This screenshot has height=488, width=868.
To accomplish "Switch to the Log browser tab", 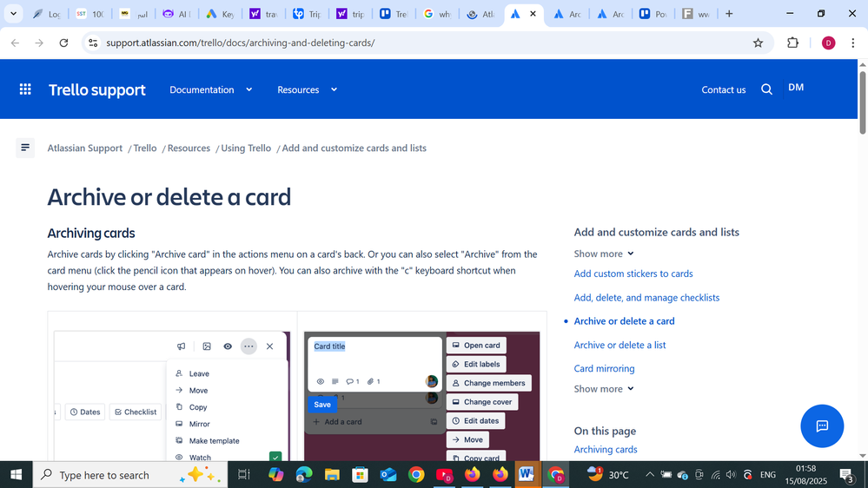I will 47,14.
